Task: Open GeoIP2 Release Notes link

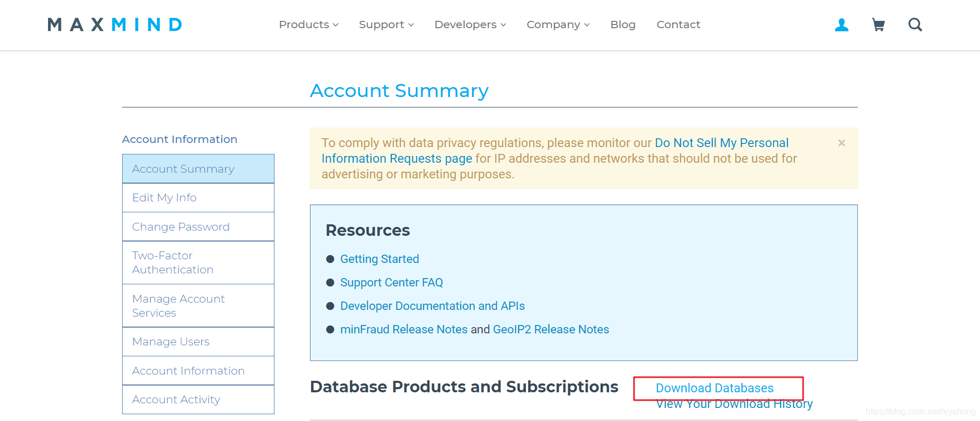Action: (551, 330)
